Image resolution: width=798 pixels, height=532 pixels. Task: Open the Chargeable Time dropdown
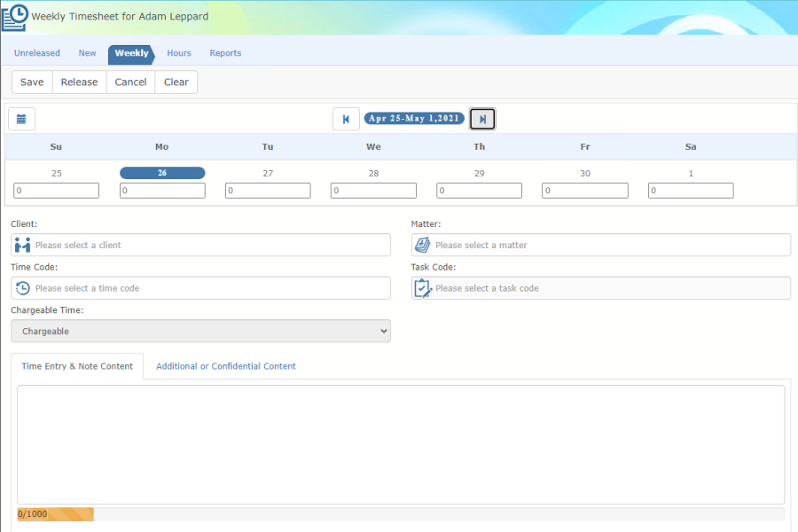(x=200, y=331)
